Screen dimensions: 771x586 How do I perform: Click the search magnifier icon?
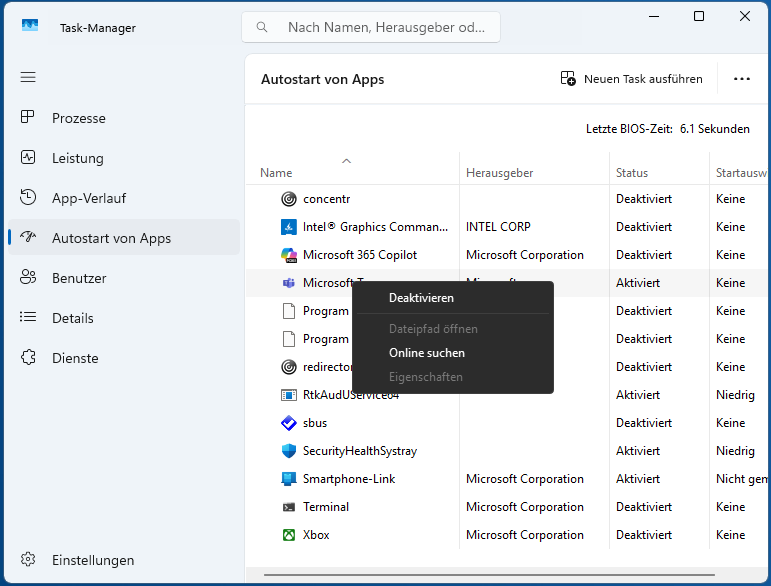(262, 27)
